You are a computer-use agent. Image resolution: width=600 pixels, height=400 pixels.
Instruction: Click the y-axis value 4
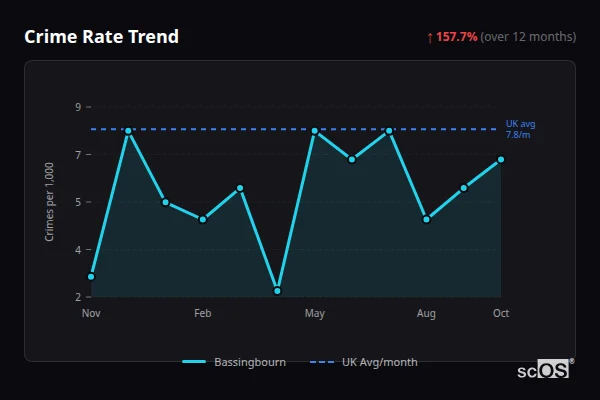78,250
